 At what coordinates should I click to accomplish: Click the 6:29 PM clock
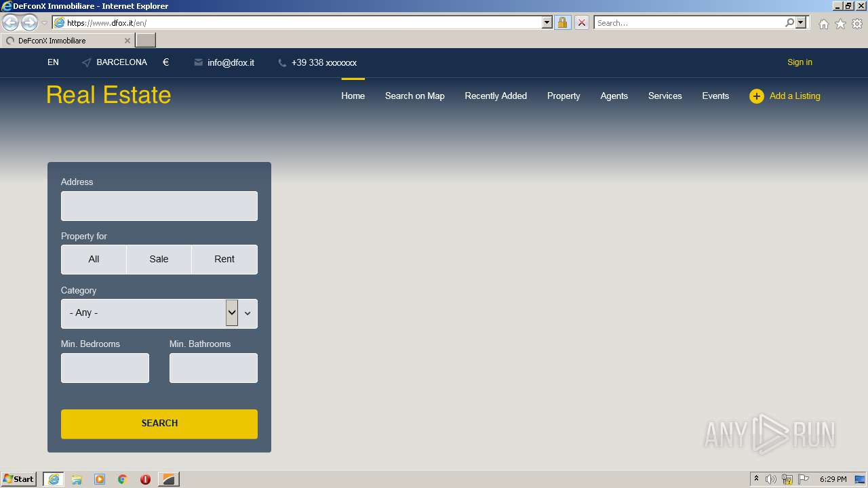(x=833, y=479)
